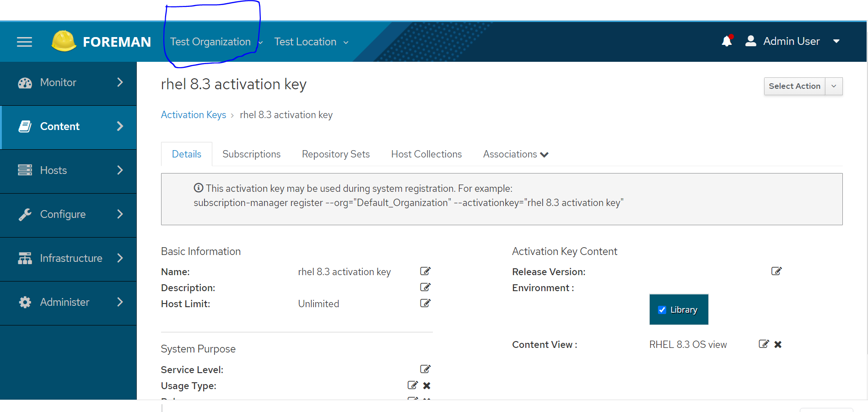Click the Admin User avatar icon
The height and width of the screenshot is (412, 868).
click(750, 41)
